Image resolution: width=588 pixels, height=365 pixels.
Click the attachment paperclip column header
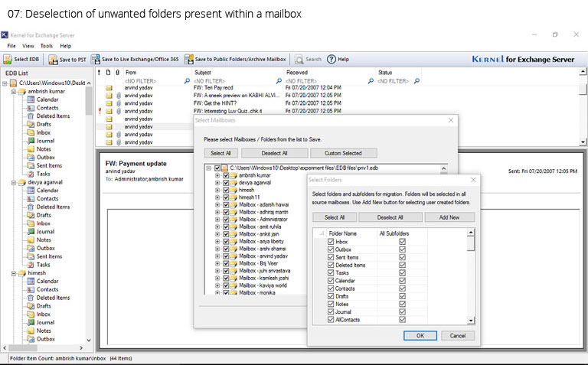(117, 73)
